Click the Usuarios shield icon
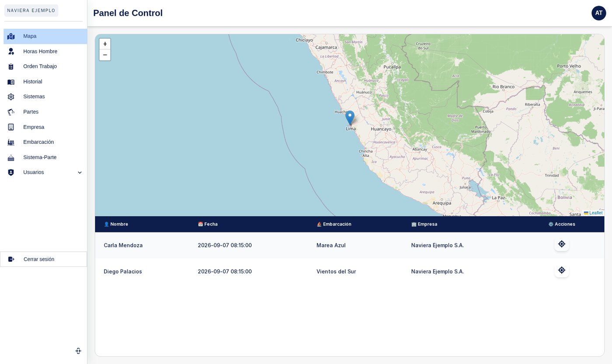Screen dimensions: 612x364 point(11,173)
